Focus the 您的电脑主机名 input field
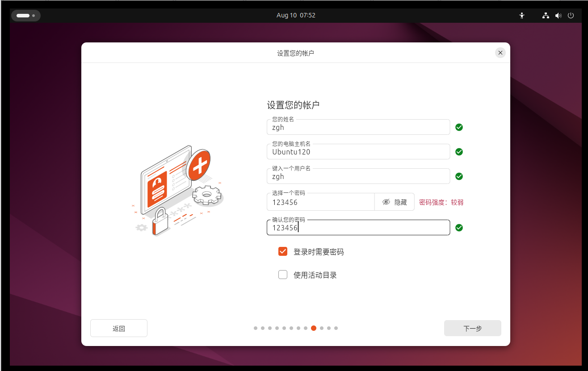The width and height of the screenshot is (588, 371). coord(358,151)
